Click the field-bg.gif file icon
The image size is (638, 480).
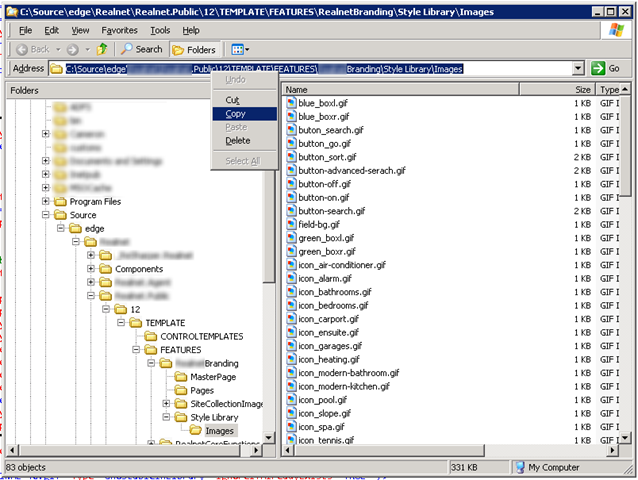pyautogui.click(x=291, y=224)
